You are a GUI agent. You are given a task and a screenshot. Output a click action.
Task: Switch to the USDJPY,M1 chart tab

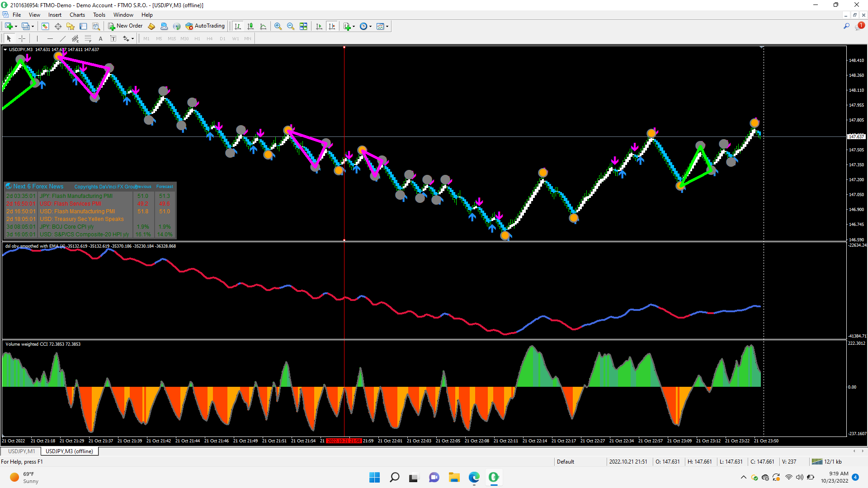21,451
